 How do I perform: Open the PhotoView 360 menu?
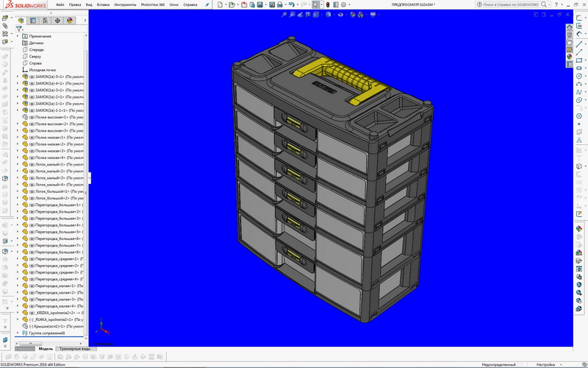pyautogui.click(x=153, y=5)
